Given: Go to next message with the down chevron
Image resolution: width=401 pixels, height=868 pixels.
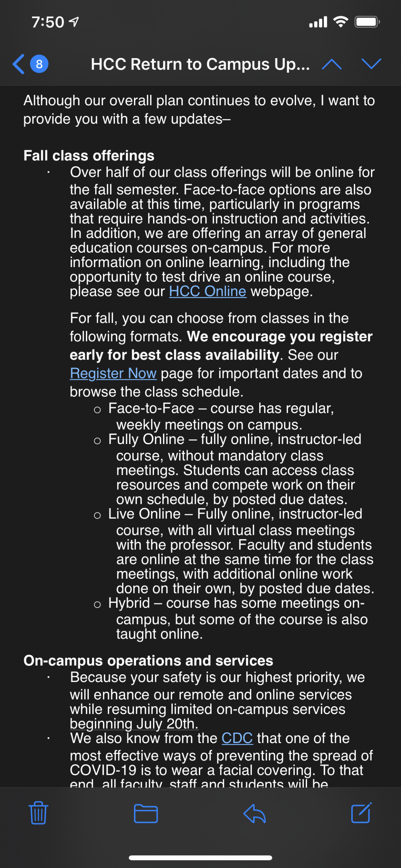Looking at the screenshot, I should click(371, 64).
